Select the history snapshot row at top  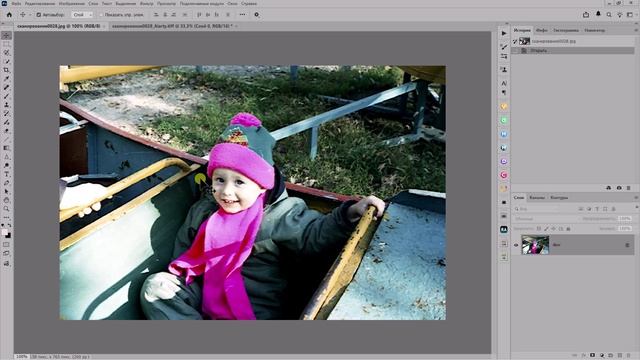573,41
